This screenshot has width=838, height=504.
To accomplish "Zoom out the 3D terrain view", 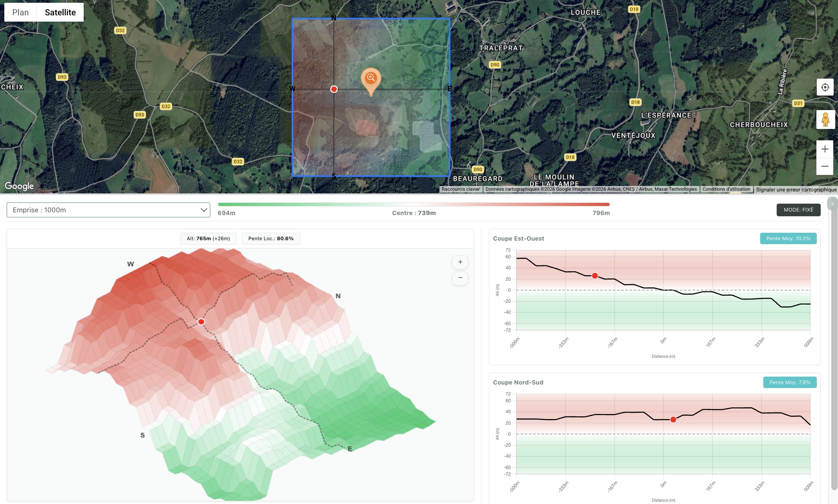I will (460, 278).
